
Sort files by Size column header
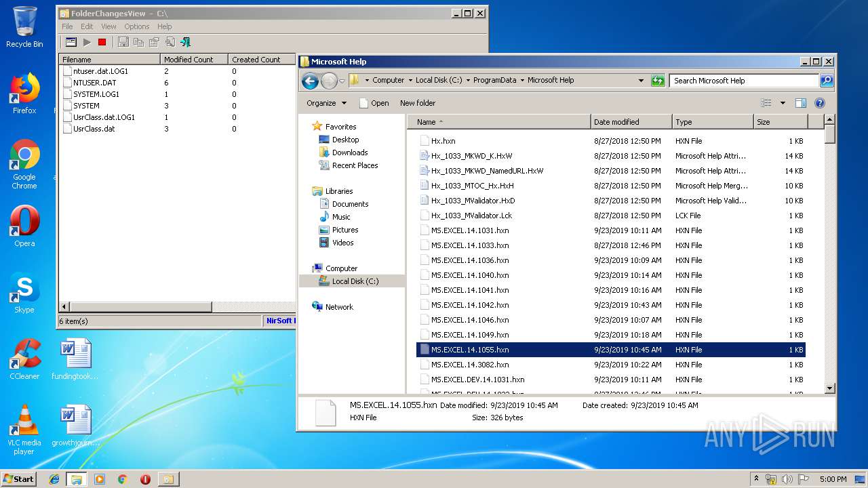781,122
